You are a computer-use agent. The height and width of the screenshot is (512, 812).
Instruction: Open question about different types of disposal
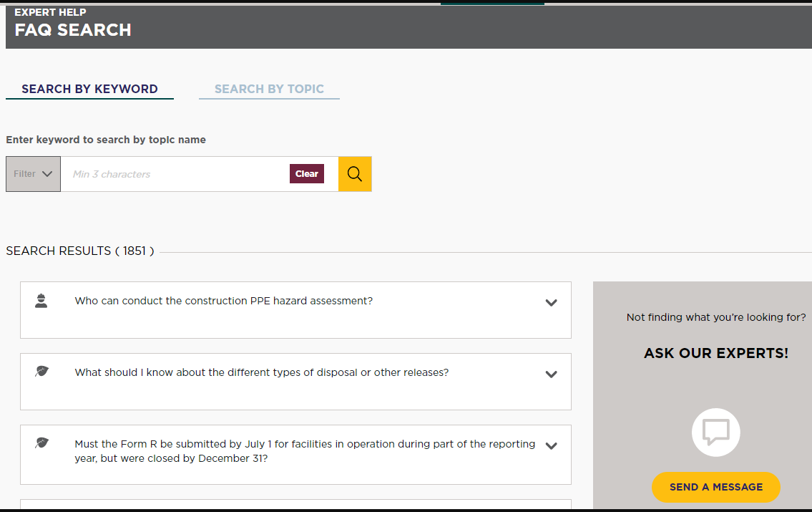pyautogui.click(x=262, y=372)
